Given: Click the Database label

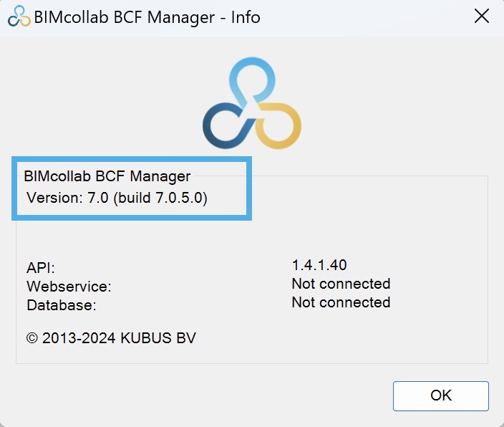Looking at the screenshot, I should [x=62, y=305].
